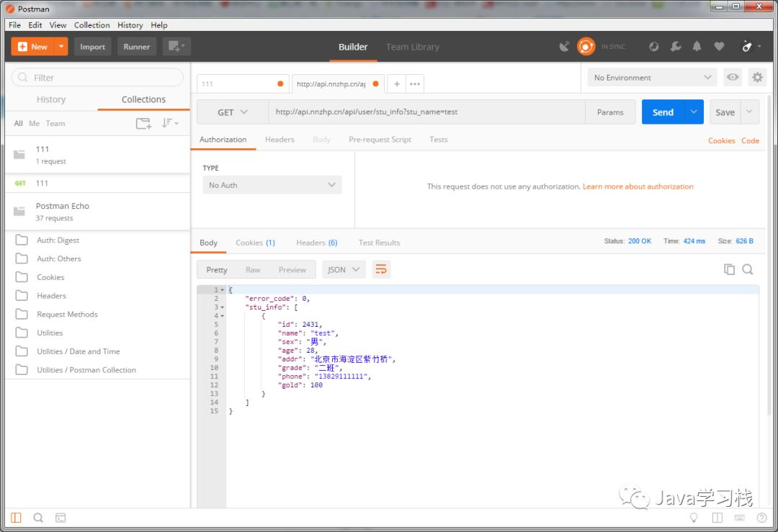778x532 pixels.
Task: Open the Pre-request Script tab
Action: point(380,140)
